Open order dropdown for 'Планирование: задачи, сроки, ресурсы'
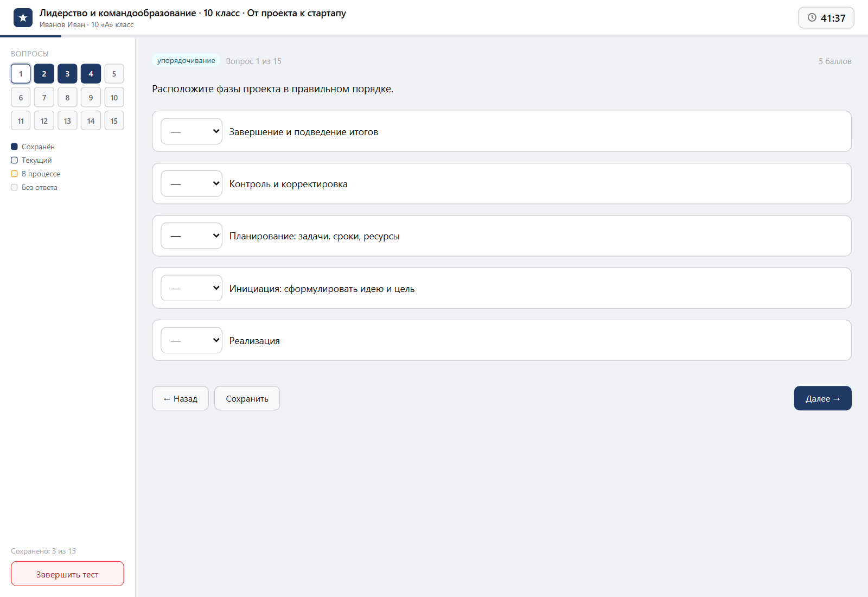 click(192, 236)
